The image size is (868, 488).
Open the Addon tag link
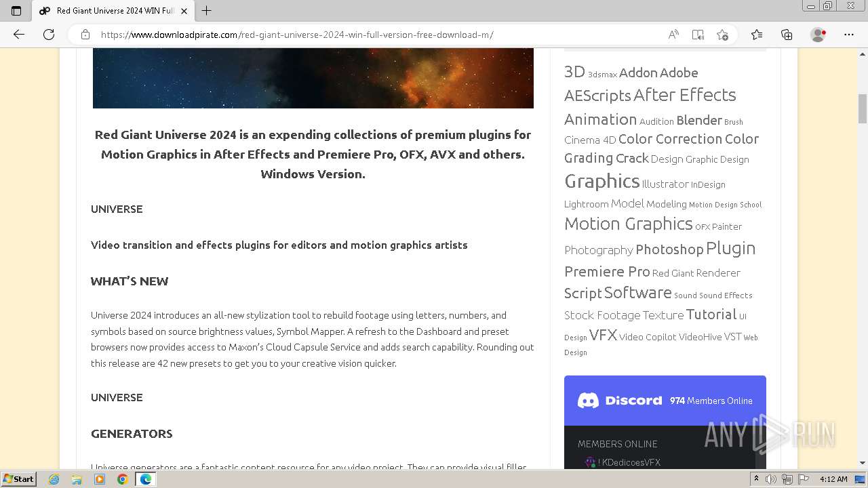coord(638,73)
